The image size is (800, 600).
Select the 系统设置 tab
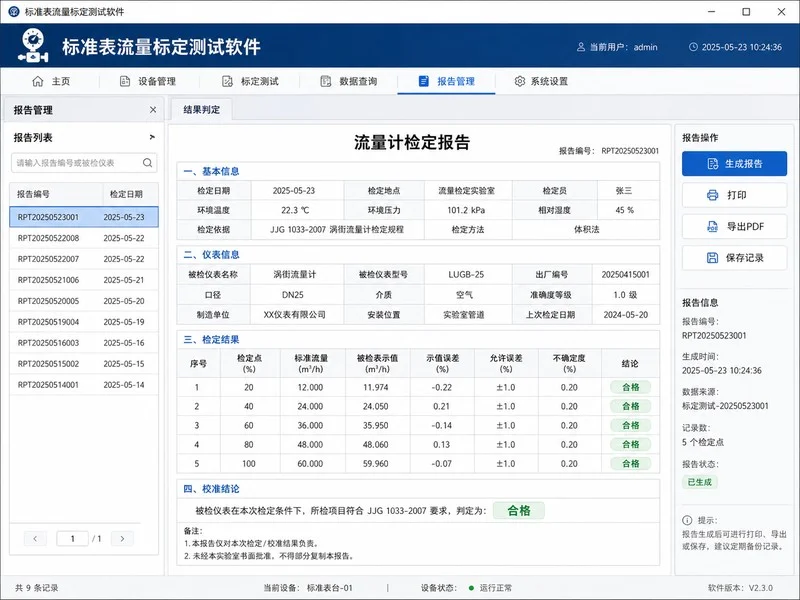(x=541, y=81)
